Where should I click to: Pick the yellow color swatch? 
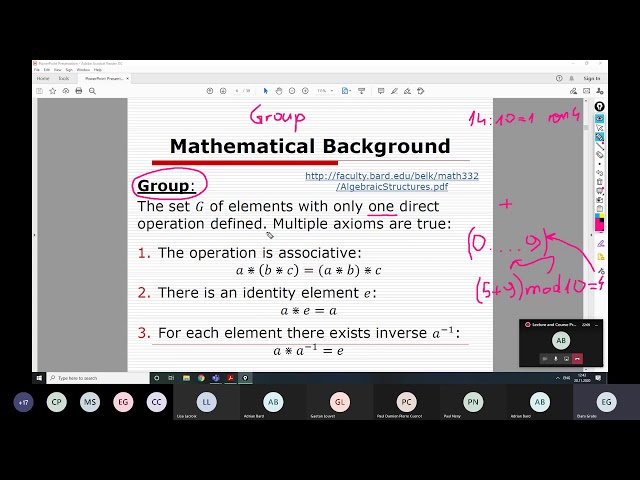click(x=602, y=216)
